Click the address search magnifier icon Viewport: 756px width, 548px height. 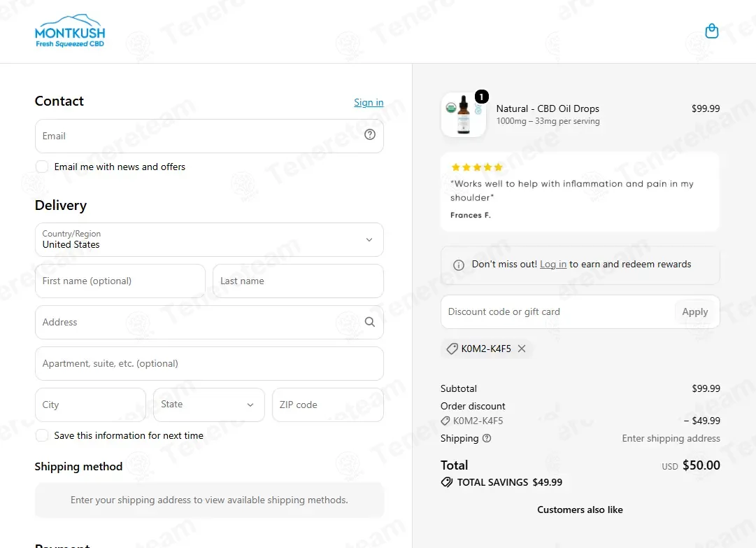point(370,322)
